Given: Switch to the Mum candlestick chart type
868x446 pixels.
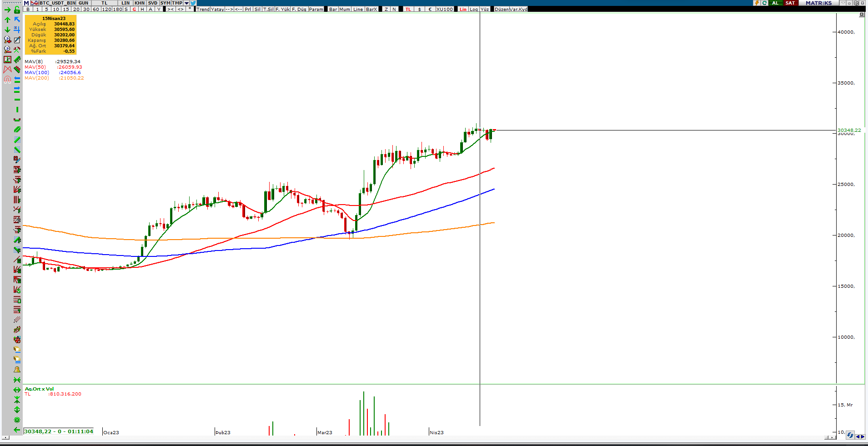Looking at the screenshot, I should [x=345, y=9].
